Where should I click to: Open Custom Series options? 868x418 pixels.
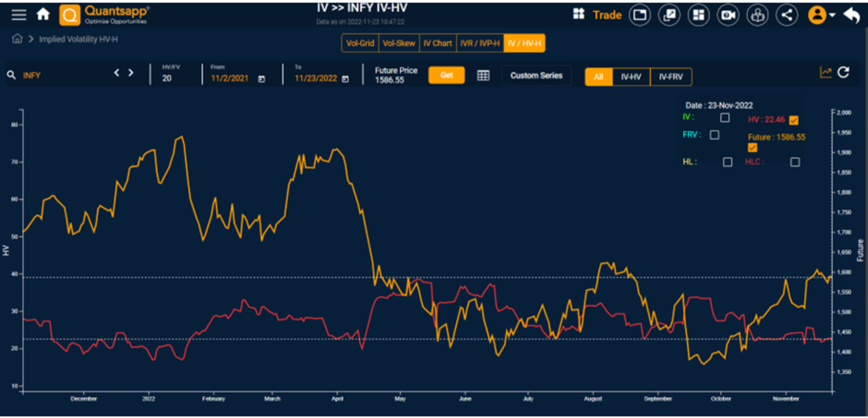click(x=536, y=75)
